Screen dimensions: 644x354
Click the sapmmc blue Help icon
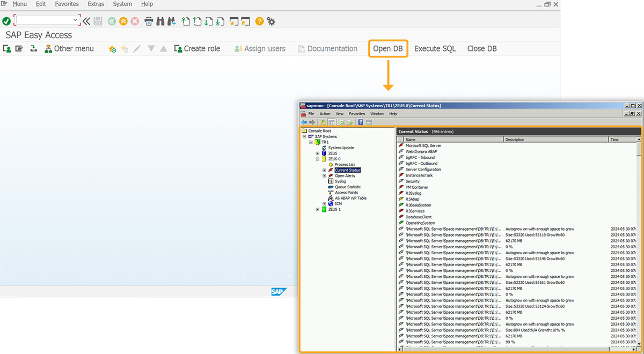(361, 122)
